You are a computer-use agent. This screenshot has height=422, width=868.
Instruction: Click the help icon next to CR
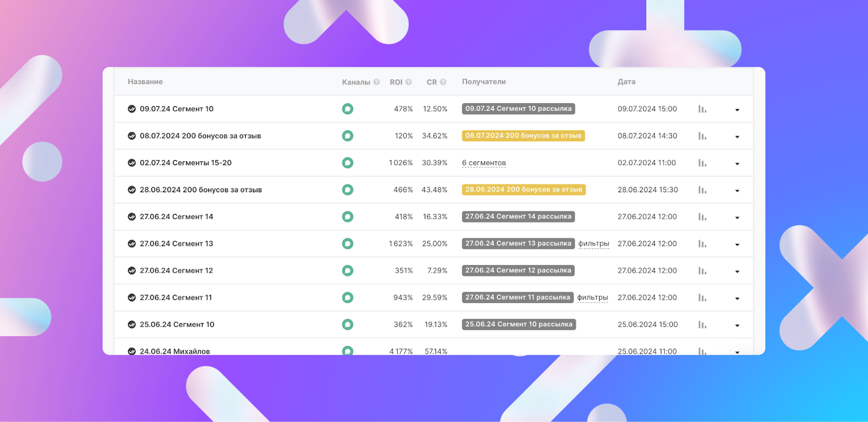coord(443,82)
